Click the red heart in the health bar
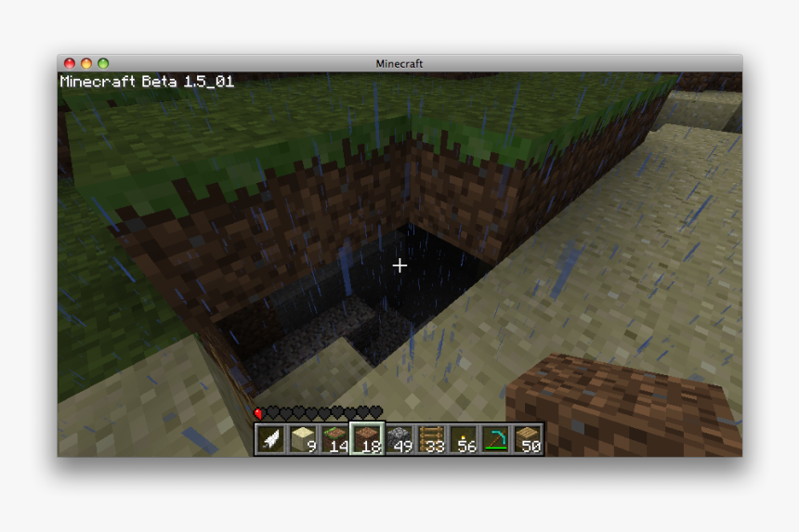 (259, 413)
